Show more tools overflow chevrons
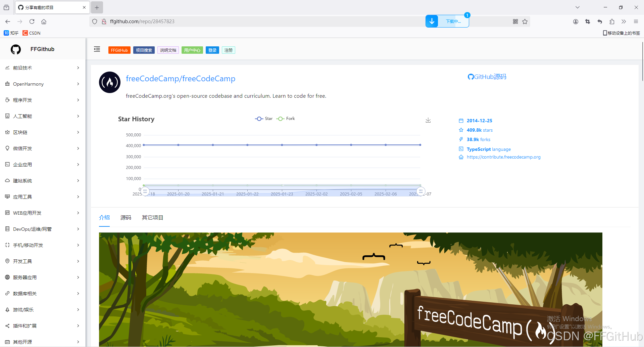644x347 pixels. (624, 21)
